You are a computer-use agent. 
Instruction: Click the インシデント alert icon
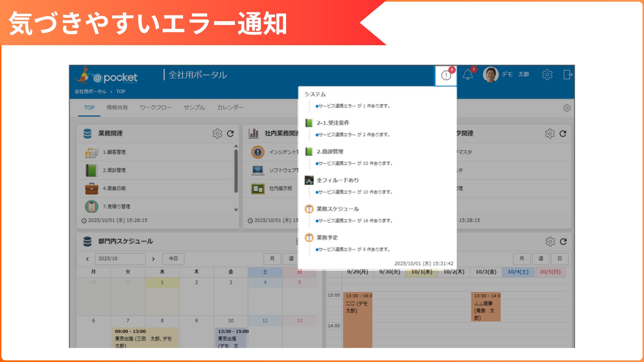tap(258, 152)
